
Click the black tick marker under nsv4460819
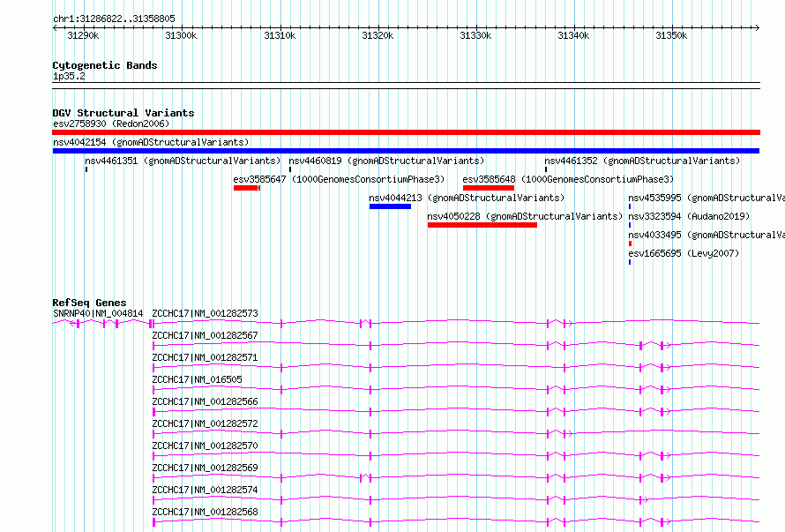click(290, 169)
